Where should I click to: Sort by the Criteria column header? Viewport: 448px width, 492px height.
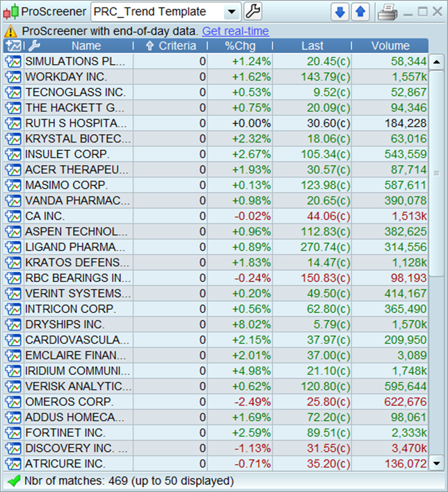[x=171, y=46]
